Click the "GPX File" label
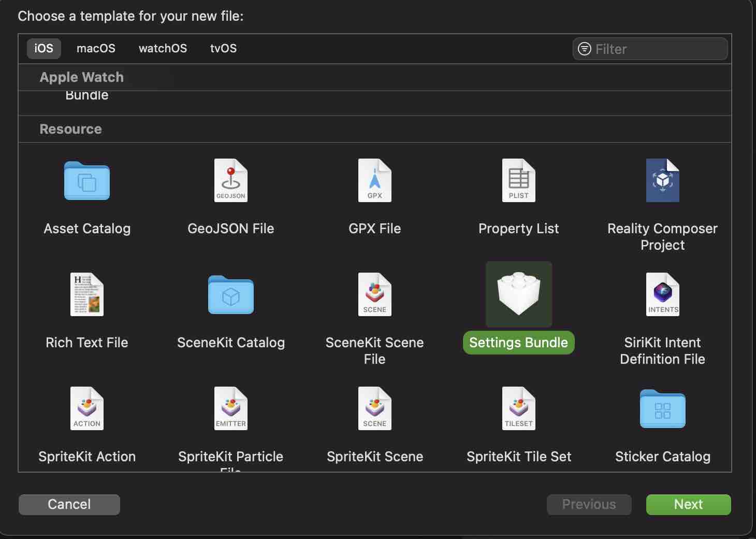756x539 pixels. (x=375, y=229)
